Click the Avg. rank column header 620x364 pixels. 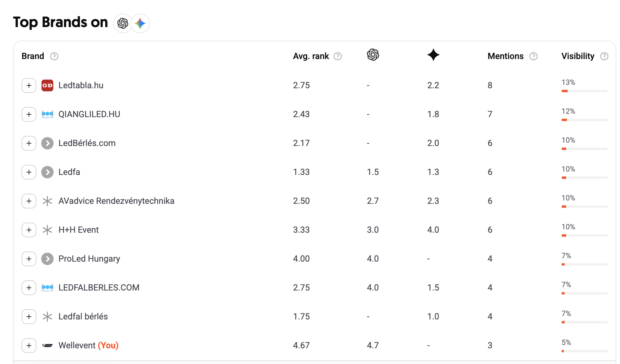point(311,56)
